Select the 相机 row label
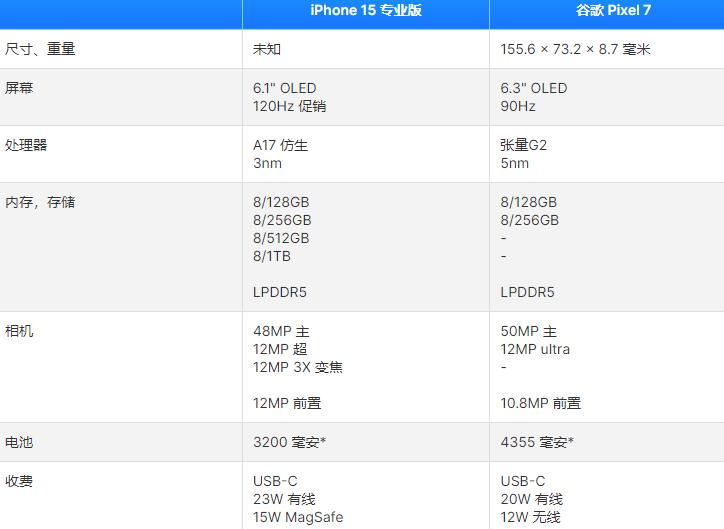 [19, 331]
